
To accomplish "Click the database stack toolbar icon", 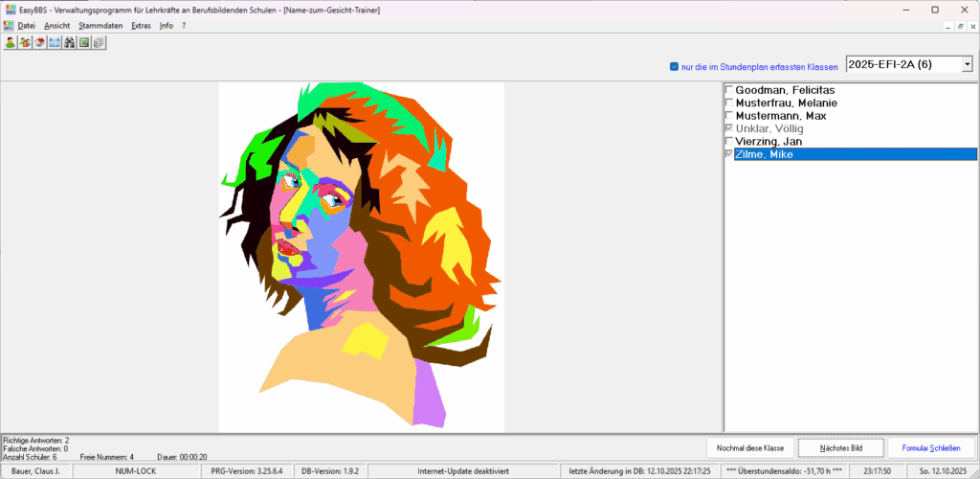I will pyautogui.click(x=99, y=42).
